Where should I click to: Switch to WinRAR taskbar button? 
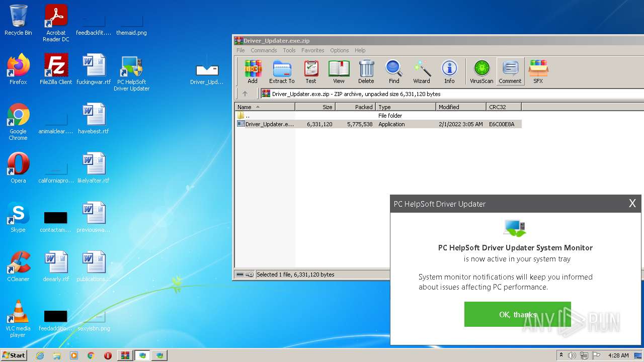click(125, 355)
